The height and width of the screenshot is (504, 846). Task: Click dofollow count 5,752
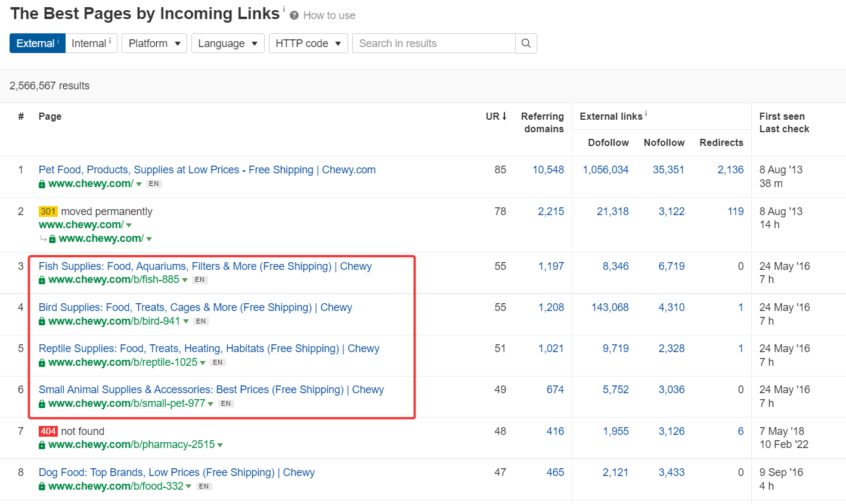[615, 390]
